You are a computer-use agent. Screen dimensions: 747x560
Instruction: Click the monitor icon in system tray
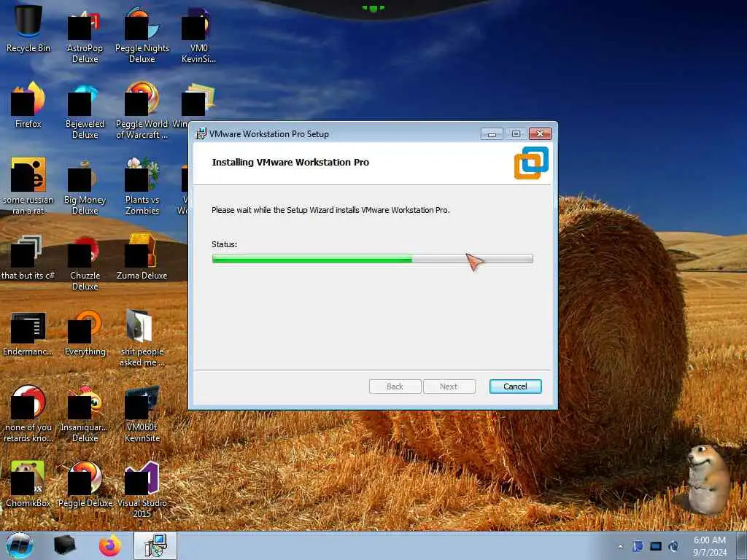pyautogui.click(x=656, y=546)
